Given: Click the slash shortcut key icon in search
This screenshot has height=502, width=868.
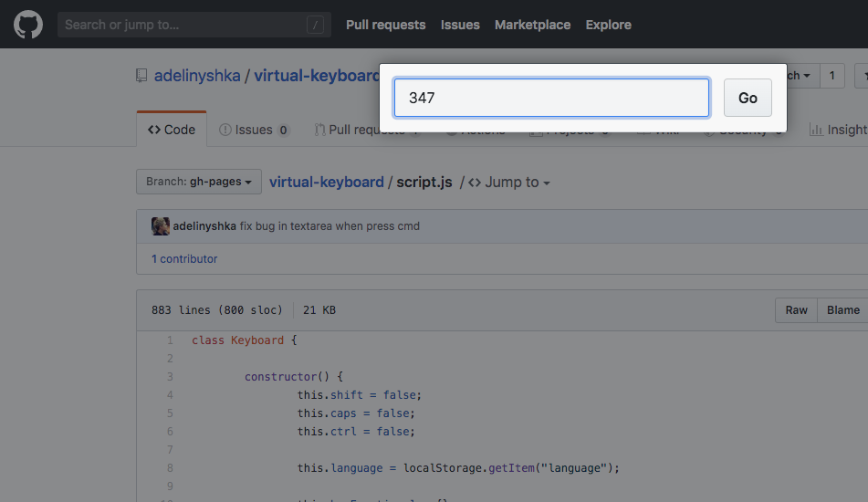Looking at the screenshot, I should click(x=315, y=25).
